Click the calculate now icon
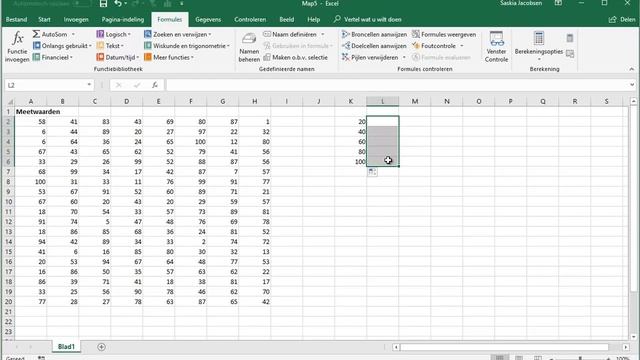Image resolution: width=640 pixels, height=360 pixels. [570, 38]
